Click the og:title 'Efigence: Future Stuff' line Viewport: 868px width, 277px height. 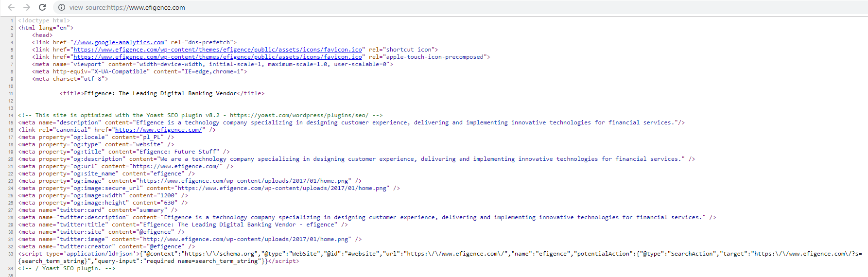[x=124, y=152]
